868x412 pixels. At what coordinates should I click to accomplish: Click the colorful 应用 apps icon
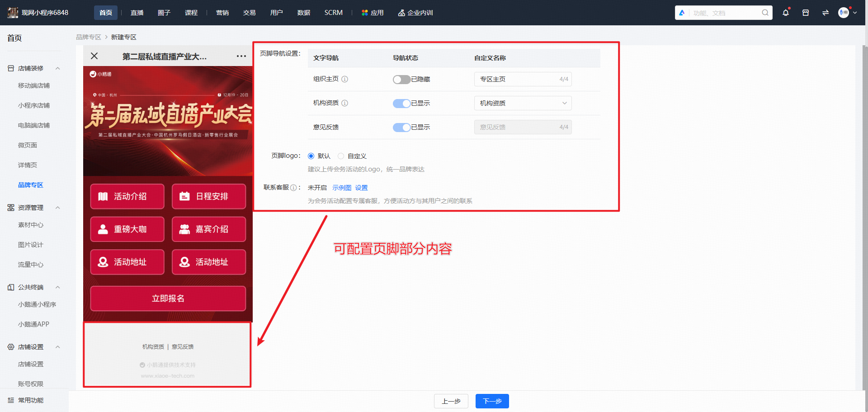(365, 13)
